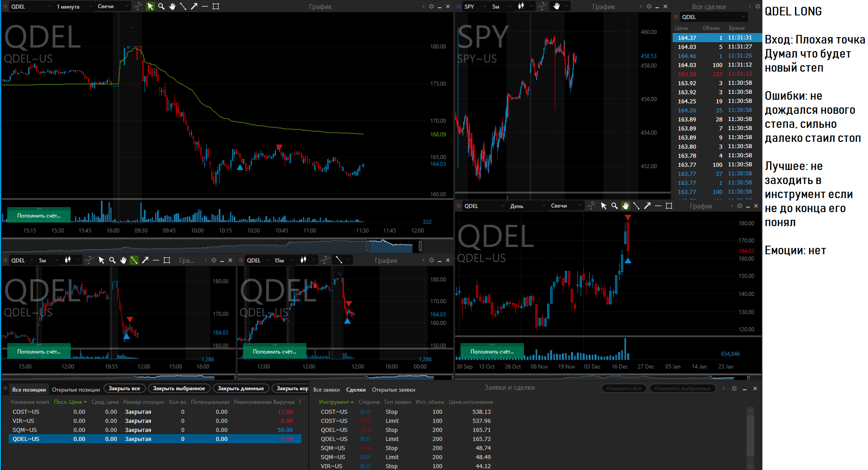Open the indicators icon in the SPY chart

coord(542,6)
